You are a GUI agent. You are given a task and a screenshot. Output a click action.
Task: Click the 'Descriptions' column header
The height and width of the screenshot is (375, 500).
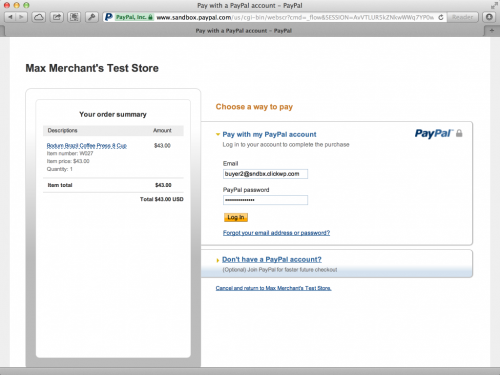tap(63, 130)
